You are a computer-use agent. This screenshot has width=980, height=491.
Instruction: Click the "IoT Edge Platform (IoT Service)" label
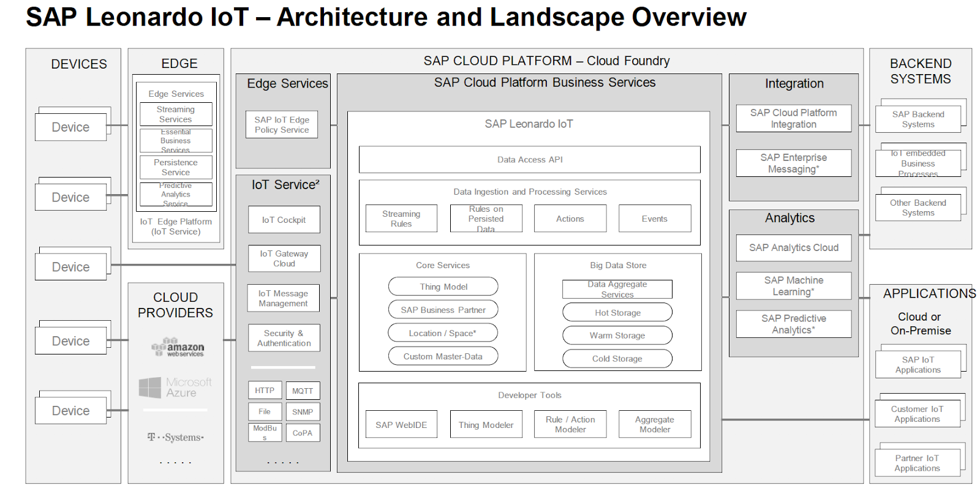176,227
